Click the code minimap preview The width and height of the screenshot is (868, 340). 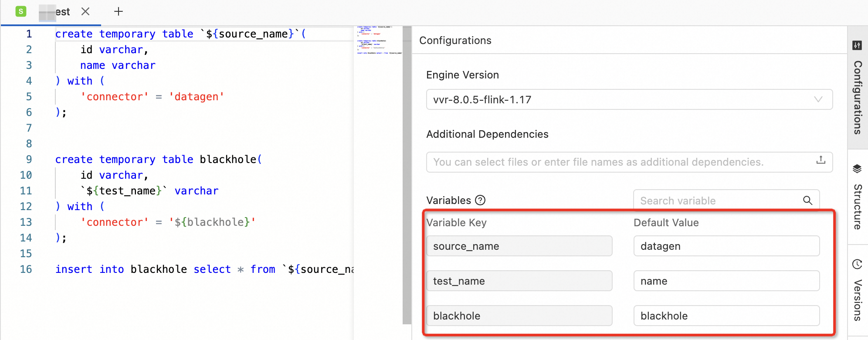[378, 41]
